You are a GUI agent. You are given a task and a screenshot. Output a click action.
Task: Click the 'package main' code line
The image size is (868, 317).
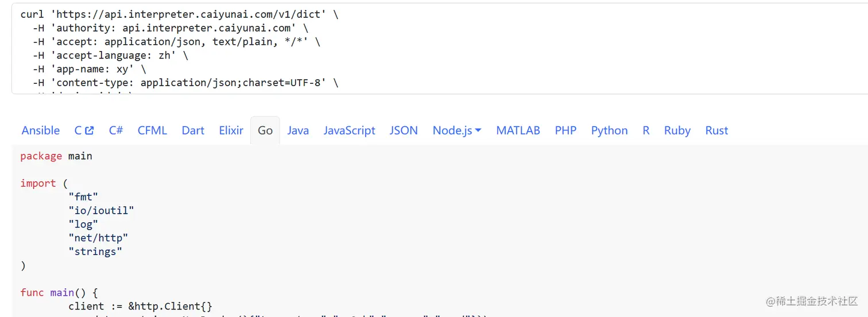(56, 156)
